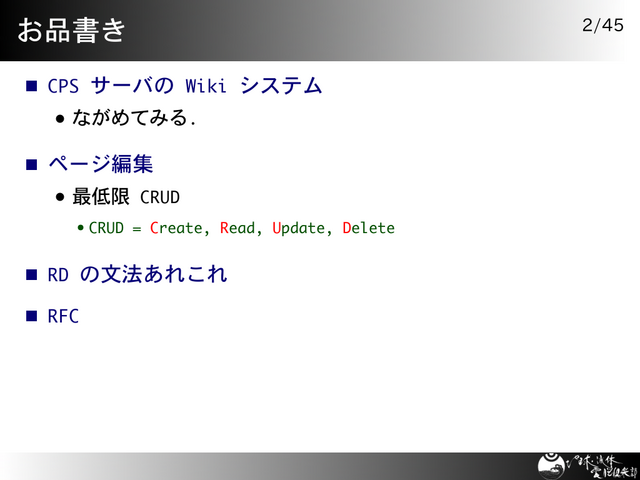Select the square bullet beside RD の文法あれこれ

pos(32,273)
